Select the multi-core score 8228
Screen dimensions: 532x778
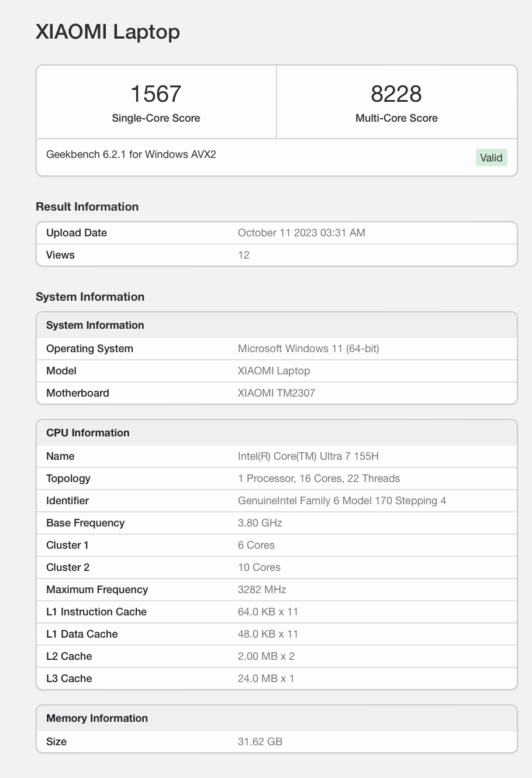tap(396, 94)
